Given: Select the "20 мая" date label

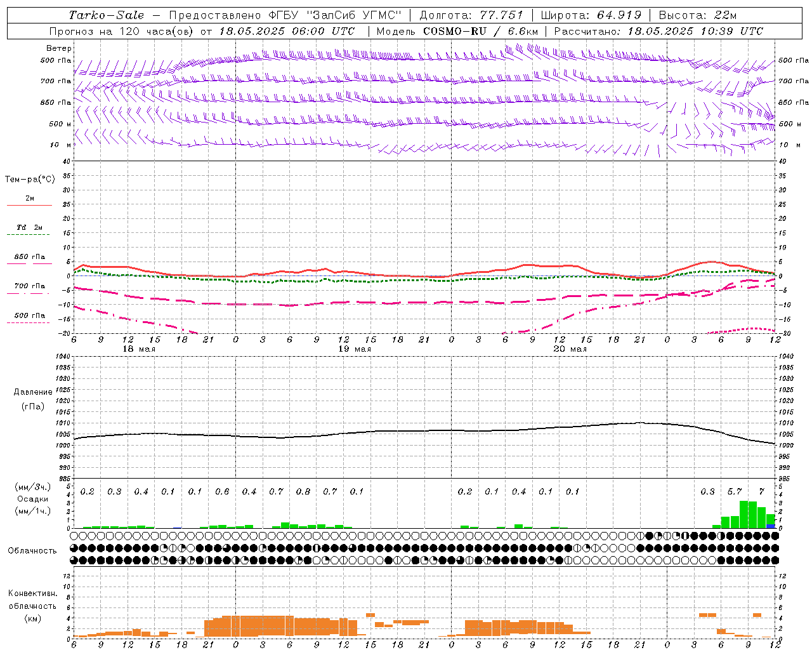Looking at the screenshot, I should click(x=570, y=349).
